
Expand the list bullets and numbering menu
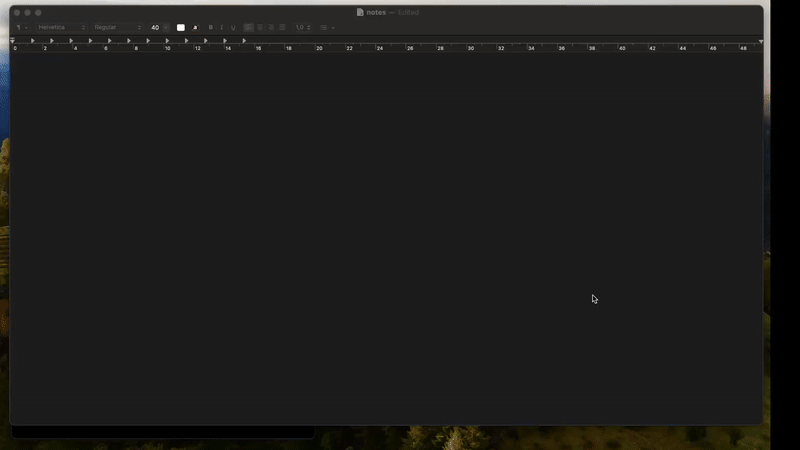[327, 28]
